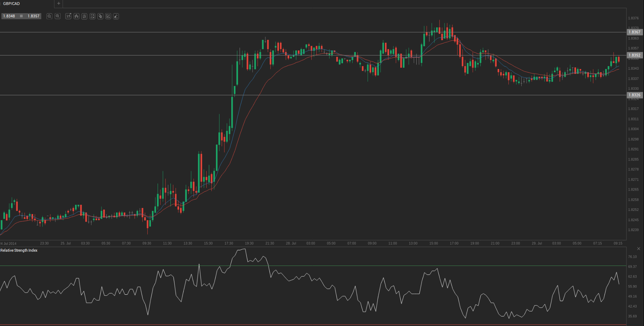Open the 15-minute timeframe selector
The height and width of the screenshot is (326, 644).
(68, 16)
